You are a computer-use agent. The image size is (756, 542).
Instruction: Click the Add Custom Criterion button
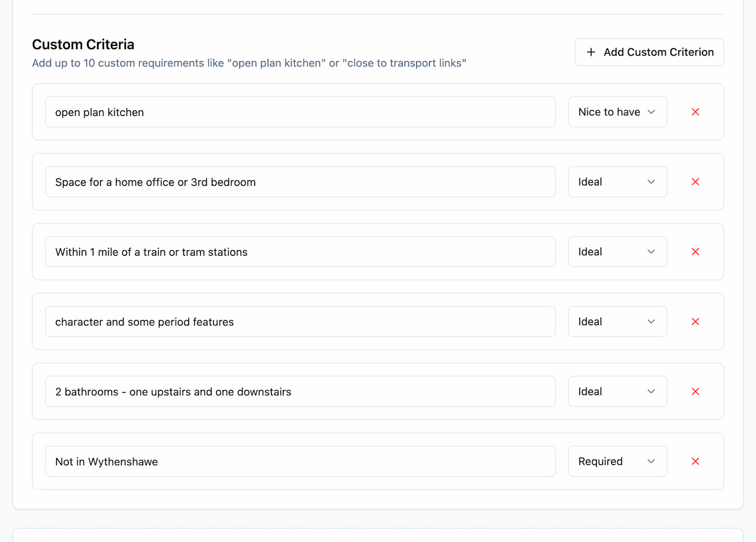tap(649, 52)
